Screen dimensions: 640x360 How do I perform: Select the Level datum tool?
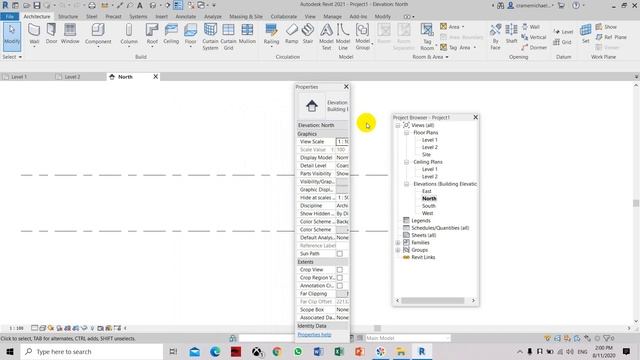click(563, 32)
